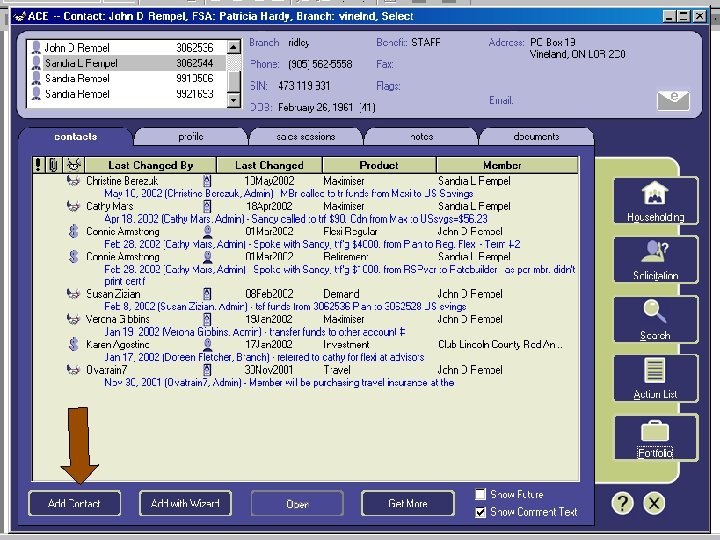Click the ACE application icon in title bar
The height and width of the screenshot is (540, 720).
(19, 17)
